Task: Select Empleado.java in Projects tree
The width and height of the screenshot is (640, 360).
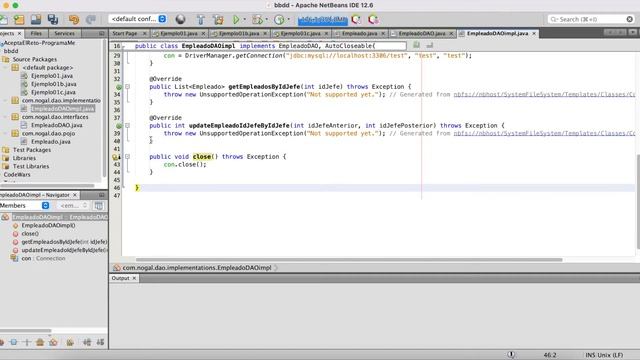Action: 51,142
